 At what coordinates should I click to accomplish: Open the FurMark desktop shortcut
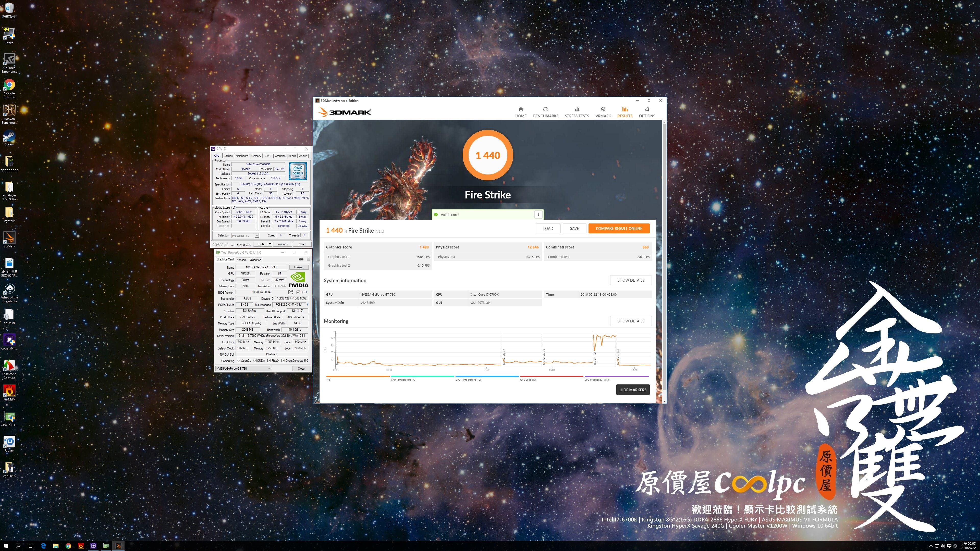[x=9, y=393]
